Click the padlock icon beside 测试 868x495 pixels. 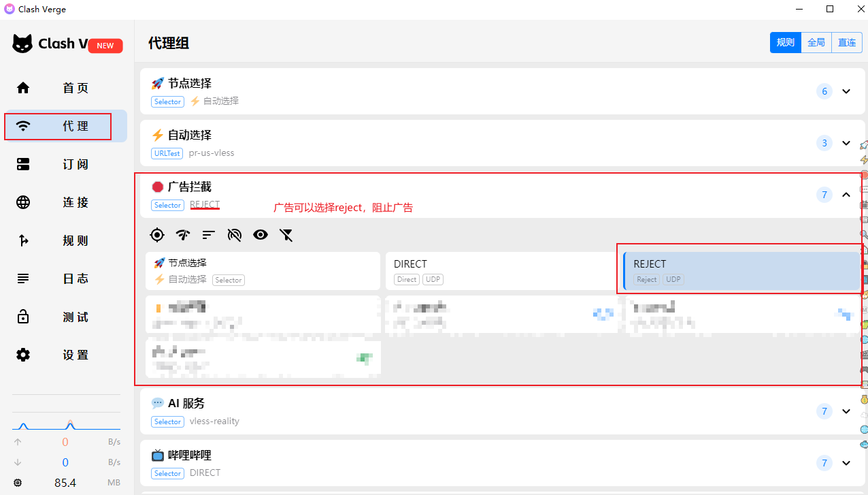pos(23,317)
